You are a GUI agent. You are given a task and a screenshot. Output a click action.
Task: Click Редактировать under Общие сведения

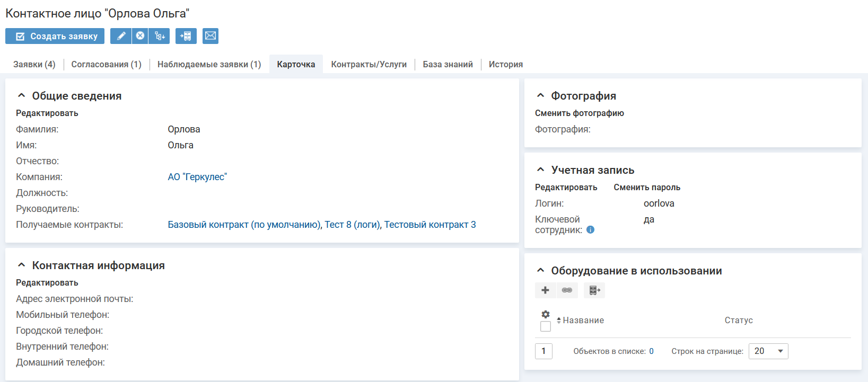pyautogui.click(x=47, y=113)
